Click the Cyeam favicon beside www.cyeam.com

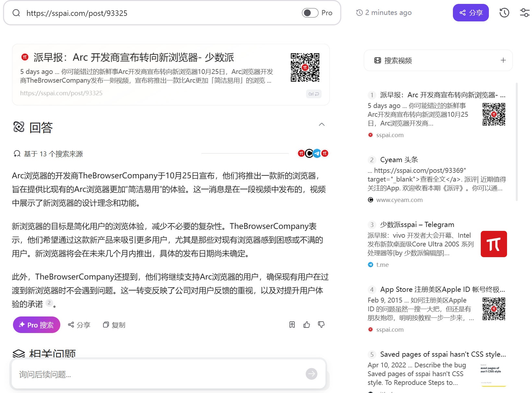(x=371, y=200)
